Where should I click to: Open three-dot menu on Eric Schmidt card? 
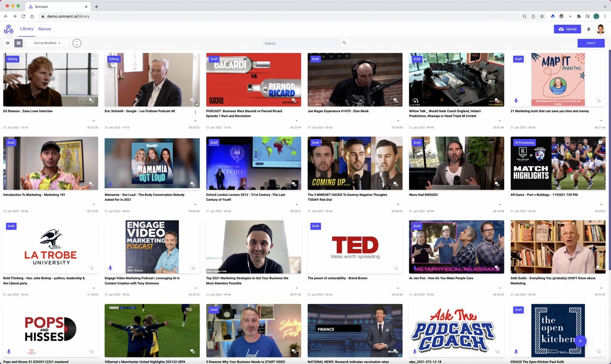pyautogui.click(x=195, y=112)
